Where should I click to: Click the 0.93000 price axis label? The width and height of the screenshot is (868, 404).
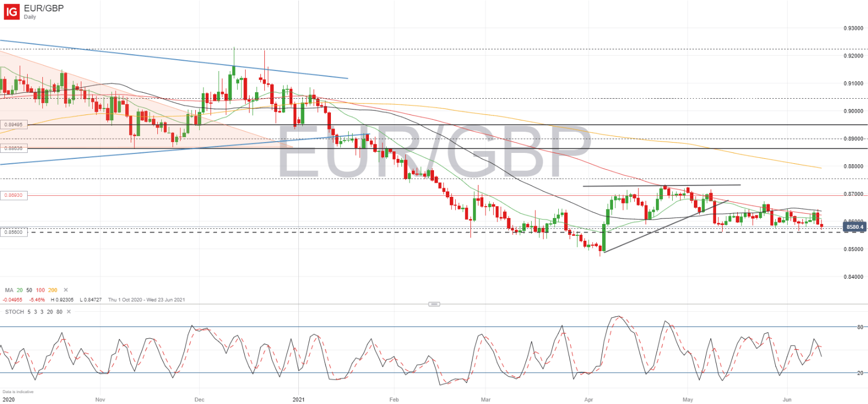click(x=853, y=28)
